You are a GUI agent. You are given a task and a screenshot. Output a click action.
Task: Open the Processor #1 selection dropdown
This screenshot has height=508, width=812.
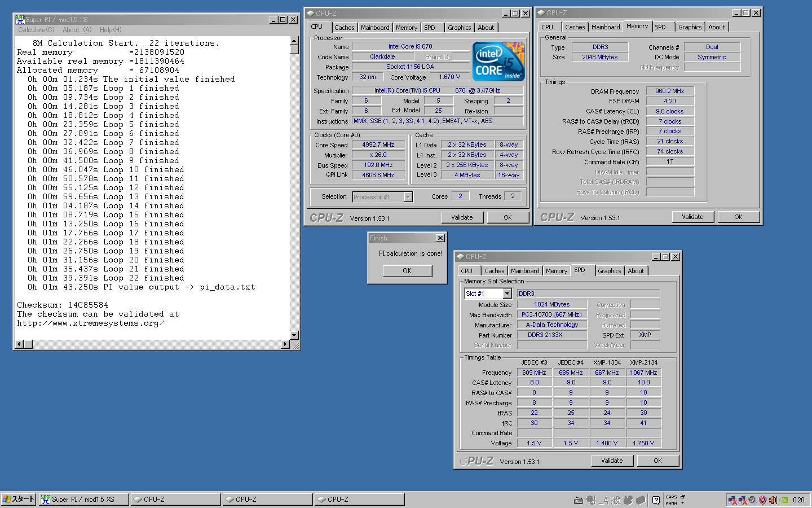pyautogui.click(x=408, y=197)
